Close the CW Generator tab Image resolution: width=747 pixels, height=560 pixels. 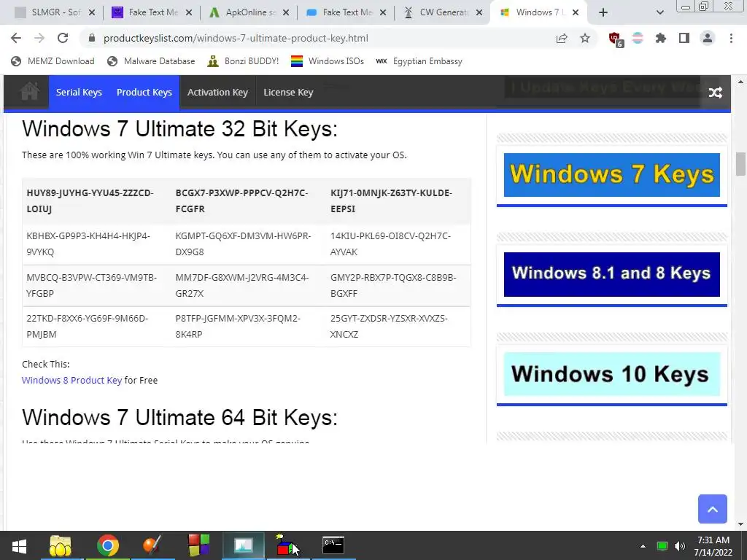(480, 13)
